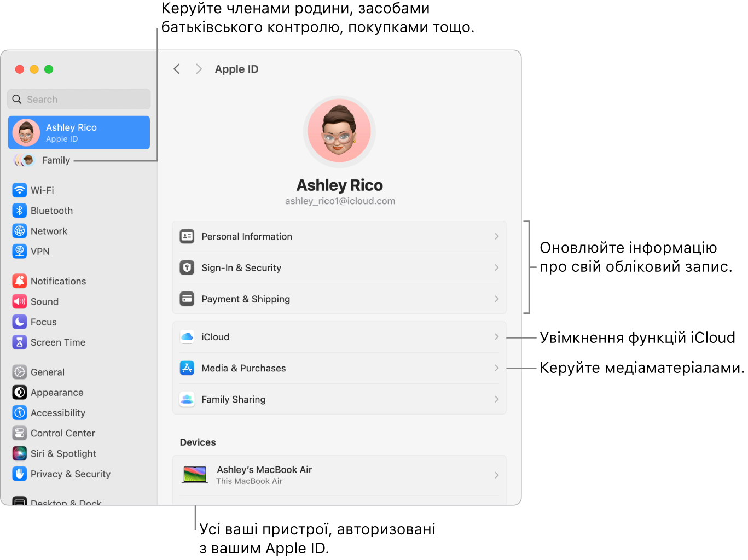The image size is (748, 560).
Task: Select Privacy & Security hand icon
Action: coord(20,474)
